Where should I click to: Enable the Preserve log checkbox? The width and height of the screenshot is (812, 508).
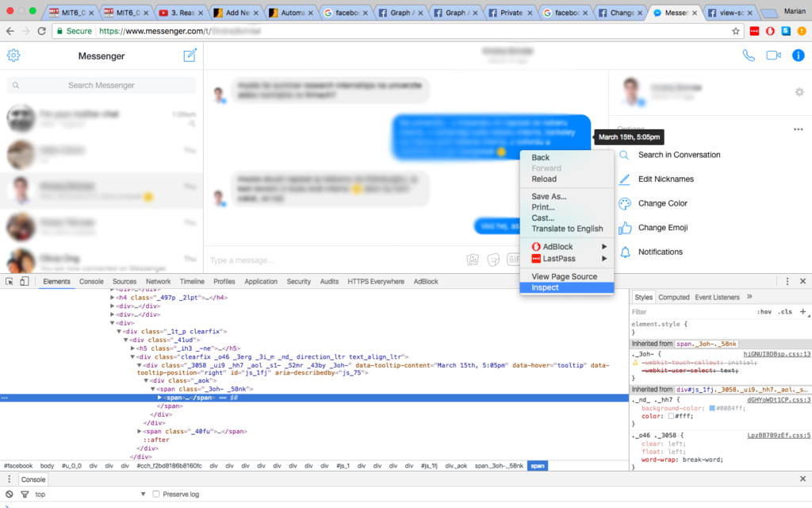156,494
